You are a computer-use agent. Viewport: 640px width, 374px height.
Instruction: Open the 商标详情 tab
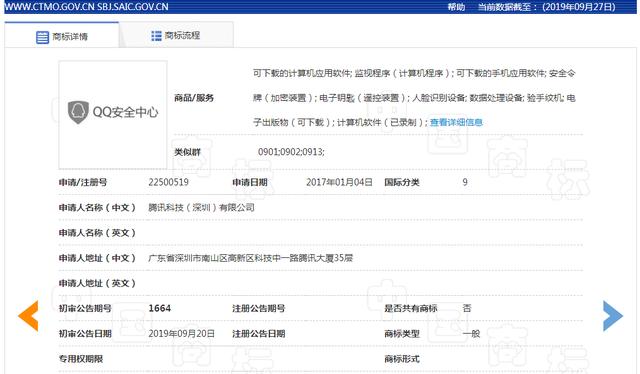(62, 36)
